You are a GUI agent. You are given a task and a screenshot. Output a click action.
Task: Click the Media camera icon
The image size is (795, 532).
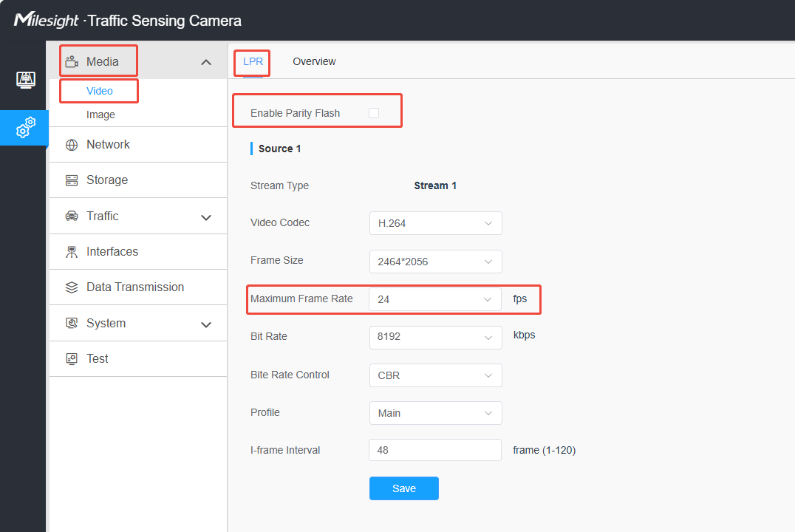[x=72, y=61]
